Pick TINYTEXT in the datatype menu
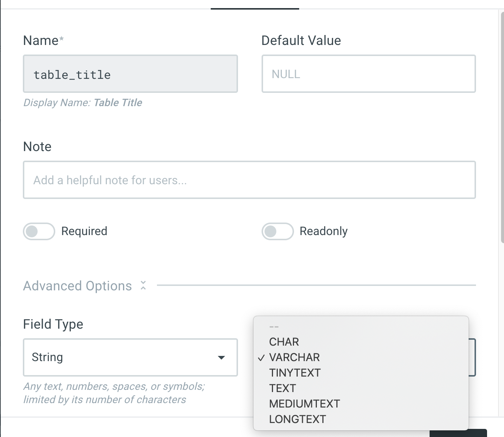 tap(295, 373)
